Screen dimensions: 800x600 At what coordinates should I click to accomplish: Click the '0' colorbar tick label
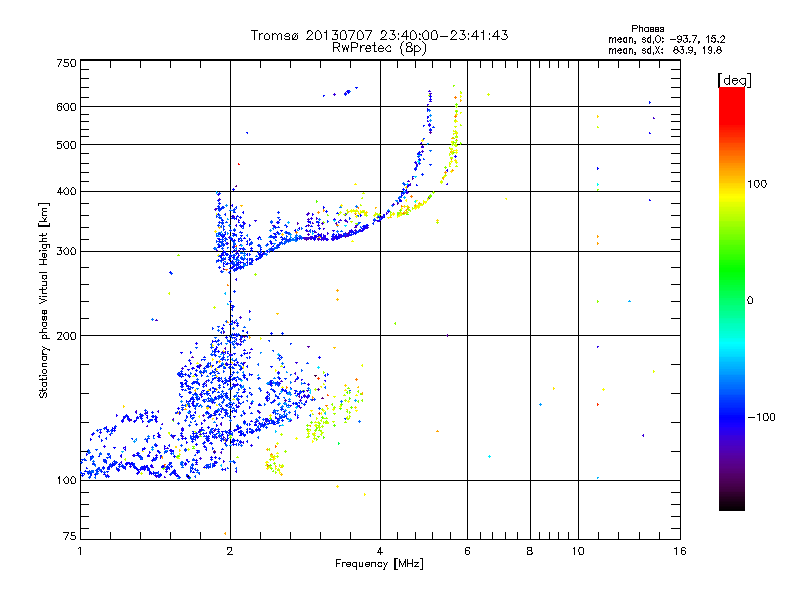click(x=750, y=301)
